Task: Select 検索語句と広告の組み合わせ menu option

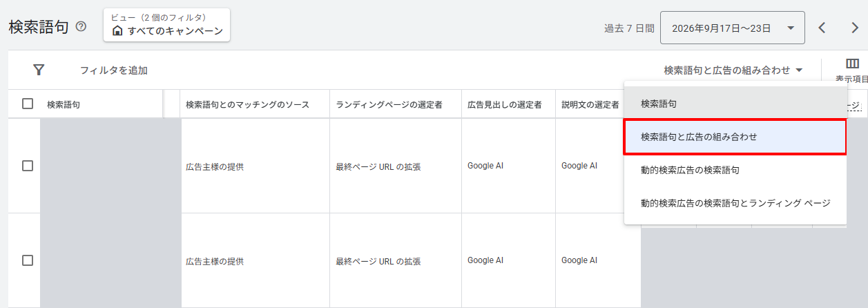Action: coord(735,137)
